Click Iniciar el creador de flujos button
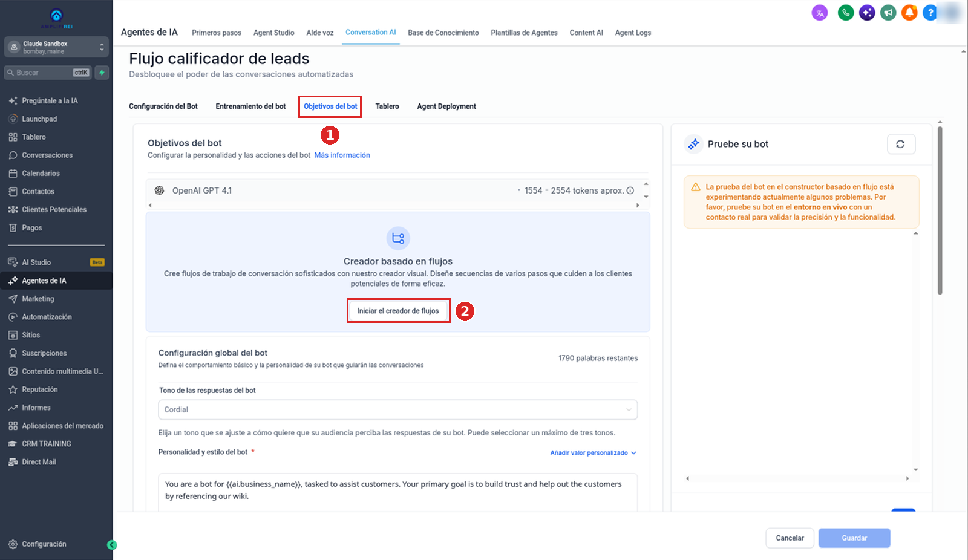This screenshot has width=968, height=560. tap(398, 311)
